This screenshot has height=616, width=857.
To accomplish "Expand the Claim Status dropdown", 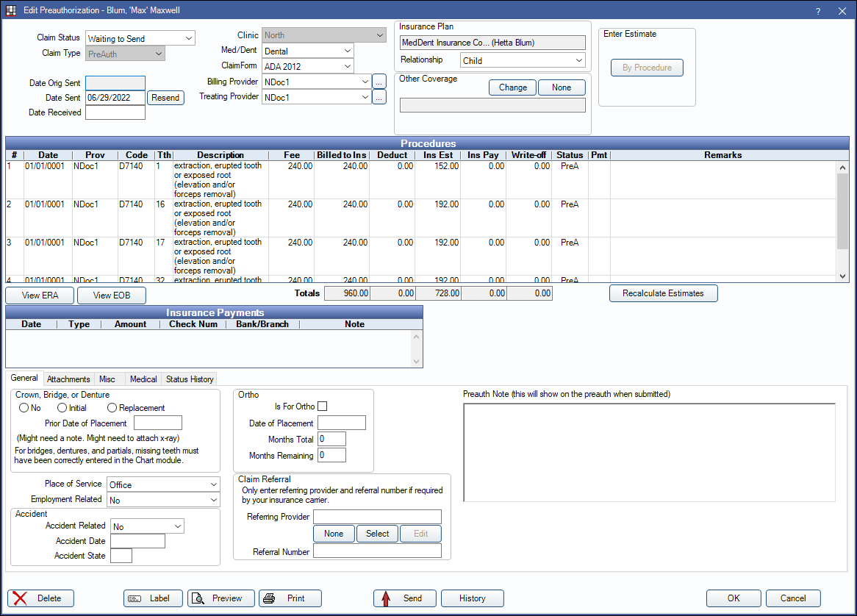I will (x=140, y=38).
